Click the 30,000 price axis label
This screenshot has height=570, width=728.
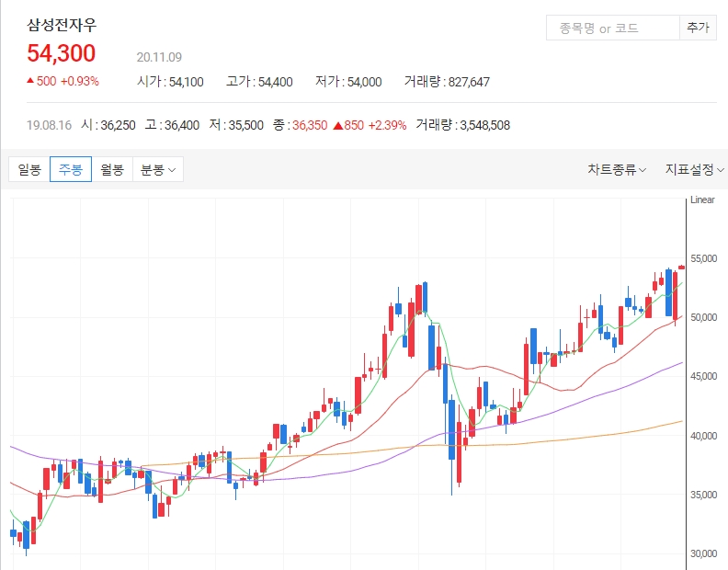pos(703,553)
